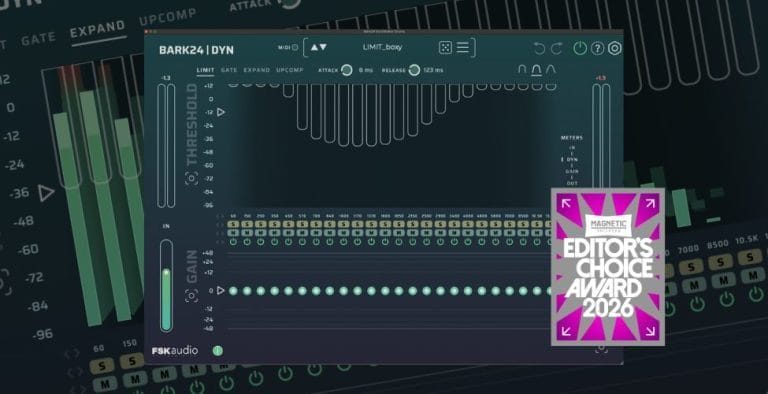Screen dimensions: 768x394
Task: Open the LIMIT_boxy preset name selector
Action: (382, 47)
